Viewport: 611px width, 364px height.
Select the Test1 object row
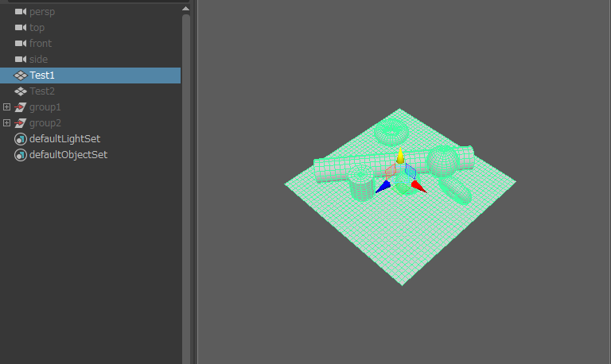pos(91,76)
